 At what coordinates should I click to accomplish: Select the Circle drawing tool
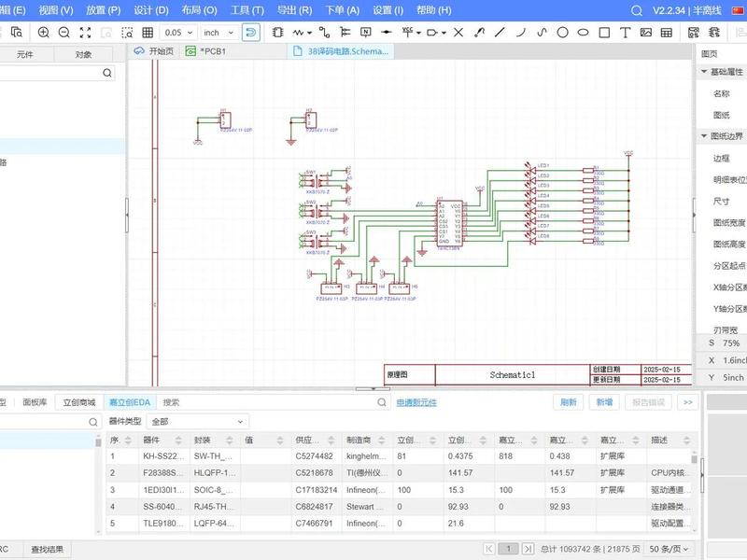pyautogui.click(x=563, y=33)
